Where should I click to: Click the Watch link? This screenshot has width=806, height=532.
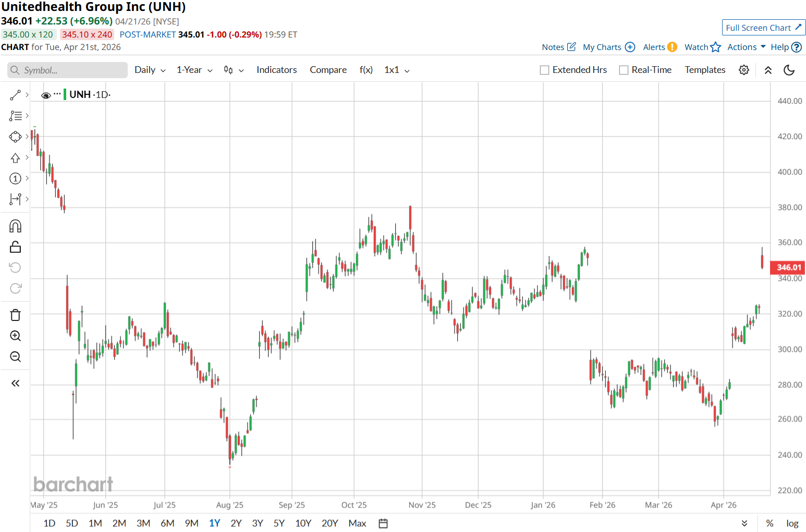coord(697,47)
